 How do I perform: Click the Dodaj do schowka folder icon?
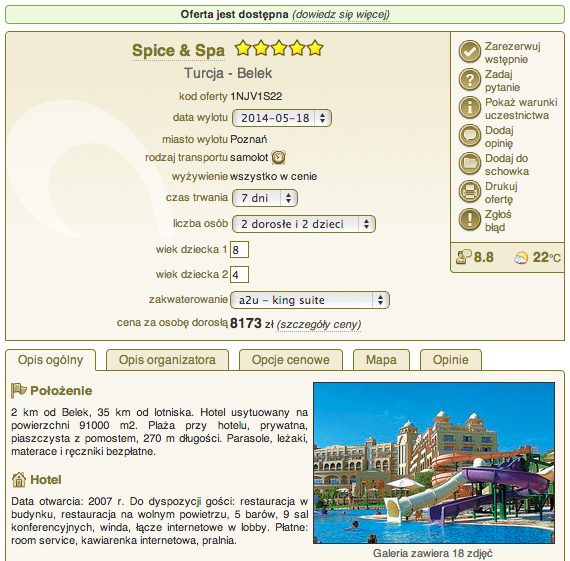(x=469, y=164)
